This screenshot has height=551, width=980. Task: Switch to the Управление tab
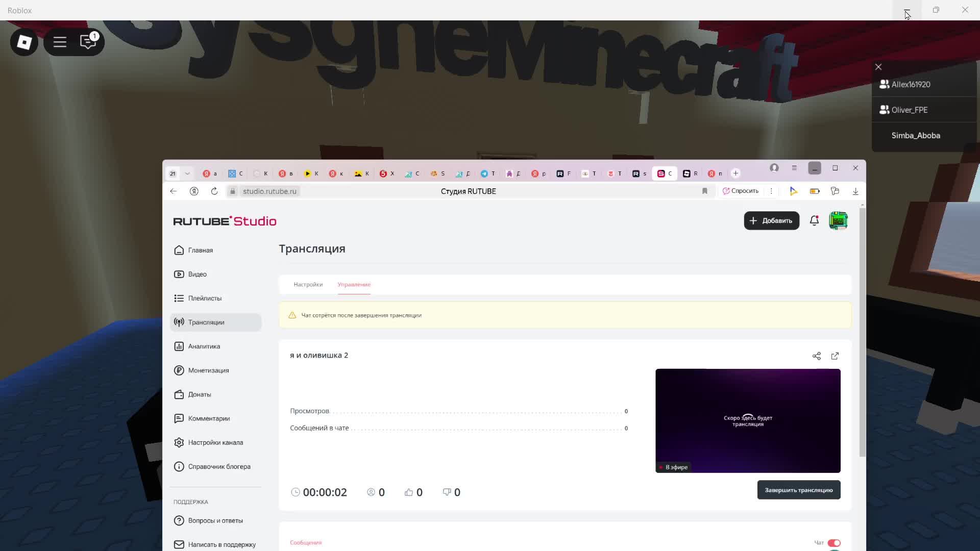point(354,284)
